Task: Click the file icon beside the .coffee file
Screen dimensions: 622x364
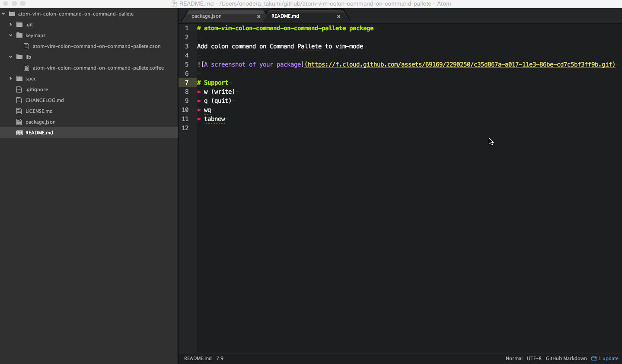Action: point(26,68)
